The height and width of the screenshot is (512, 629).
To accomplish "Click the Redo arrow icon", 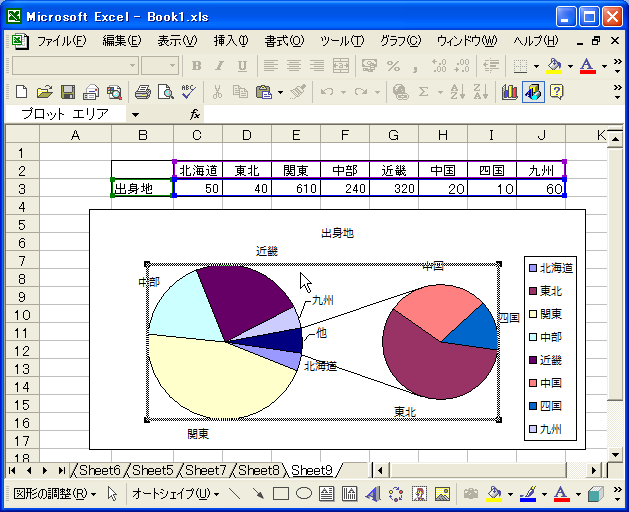I will (361, 92).
